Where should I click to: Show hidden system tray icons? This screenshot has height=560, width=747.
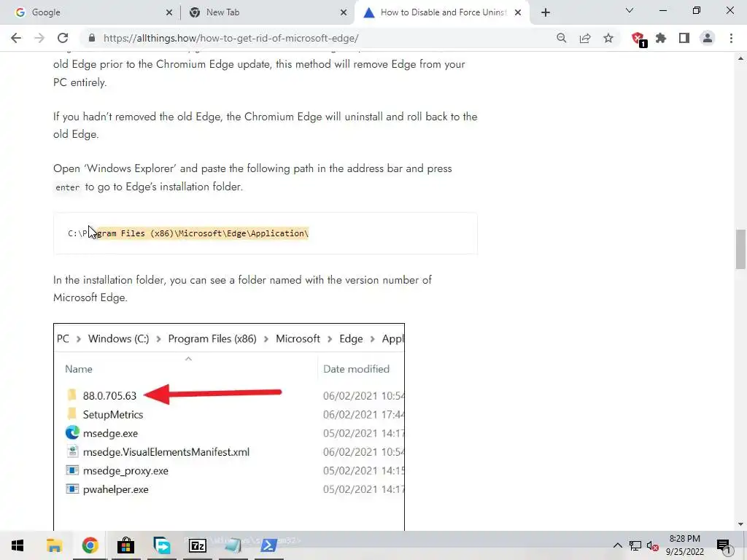(x=617, y=545)
